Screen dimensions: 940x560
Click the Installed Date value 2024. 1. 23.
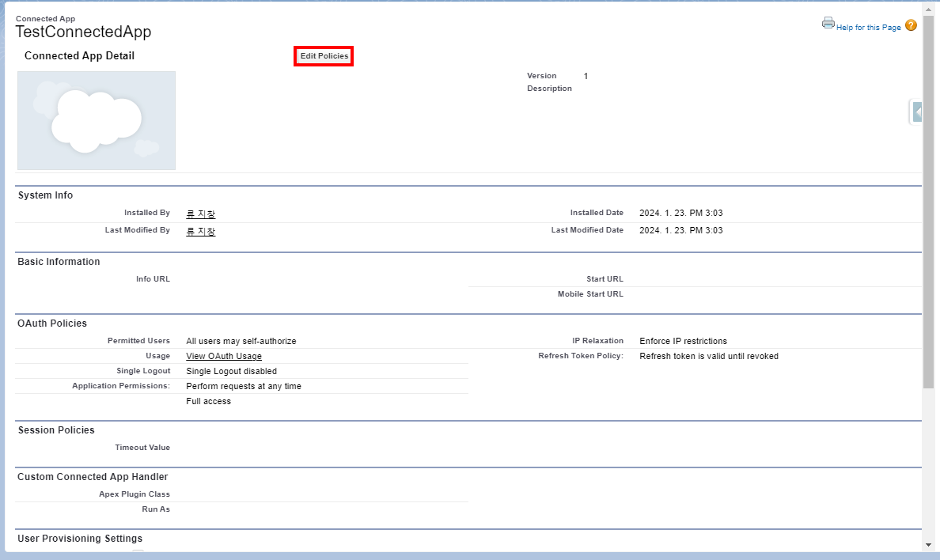click(x=681, y=213)
